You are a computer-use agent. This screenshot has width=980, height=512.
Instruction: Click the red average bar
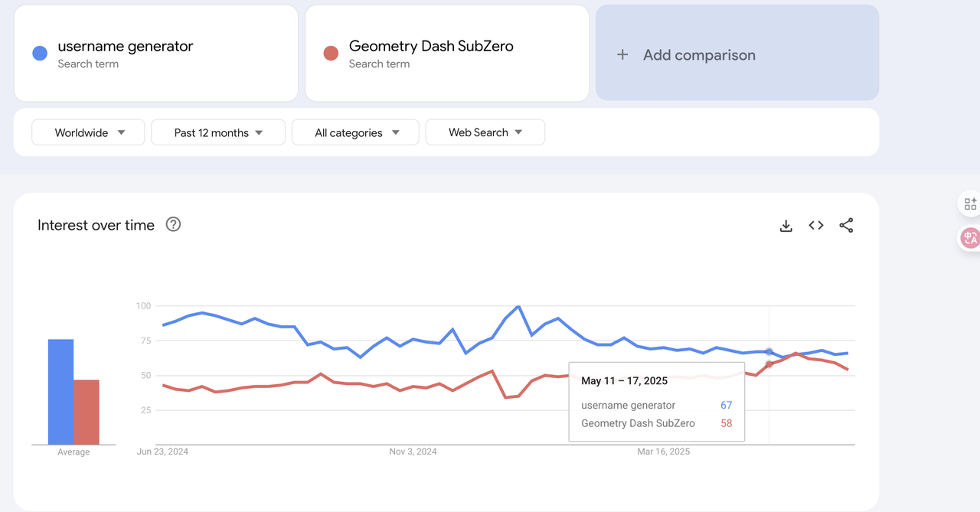click(x=87, y=412)
